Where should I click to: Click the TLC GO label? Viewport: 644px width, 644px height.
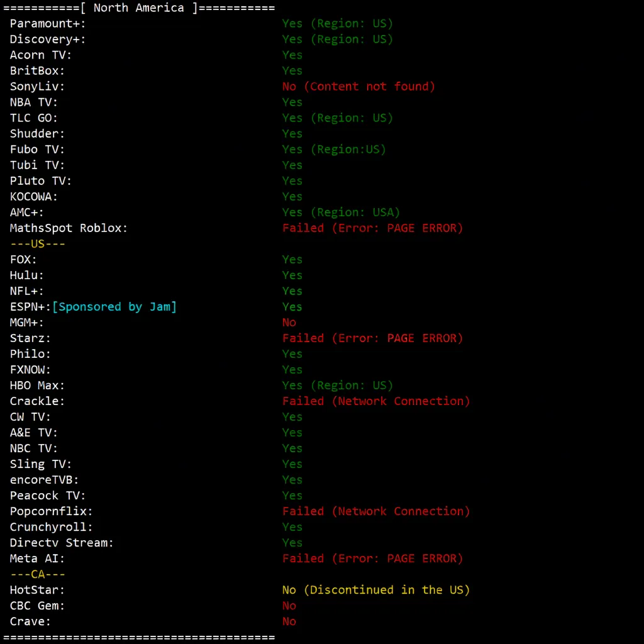coord(34,118)
